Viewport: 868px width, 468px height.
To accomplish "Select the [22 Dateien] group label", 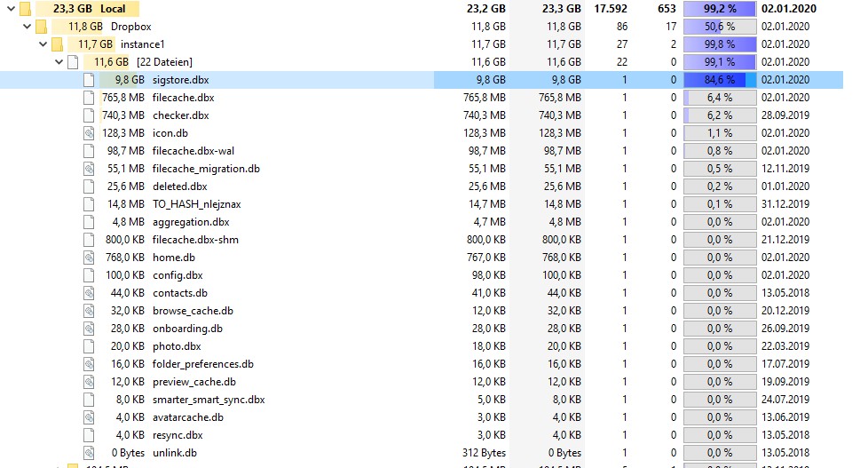I will coord(164,62).
